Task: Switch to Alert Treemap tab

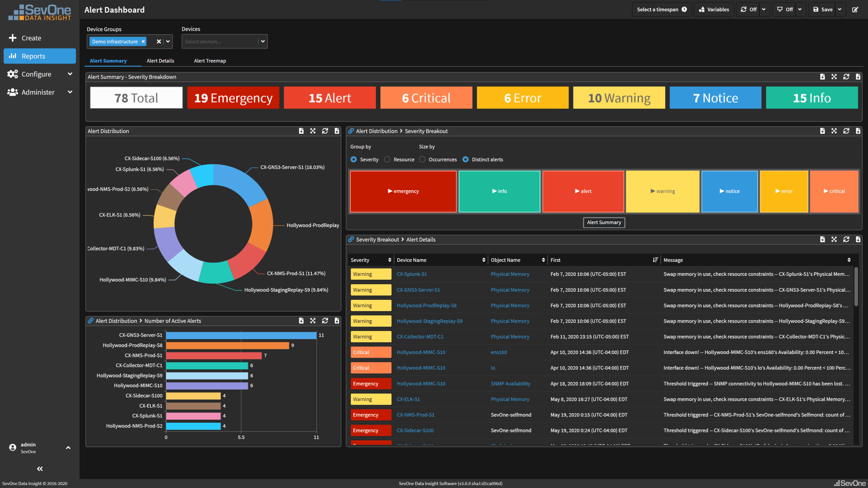Action: [210, 61]
